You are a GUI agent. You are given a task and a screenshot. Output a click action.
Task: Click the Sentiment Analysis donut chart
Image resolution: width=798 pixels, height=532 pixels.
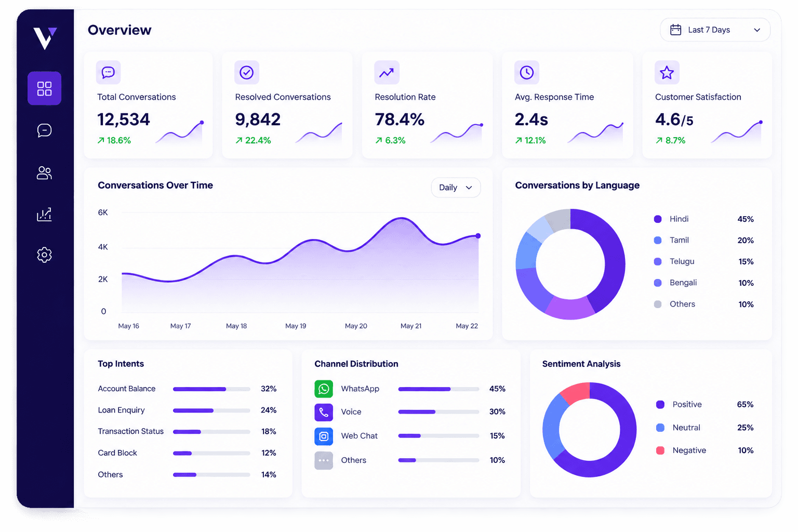click(x=589, y=430)
